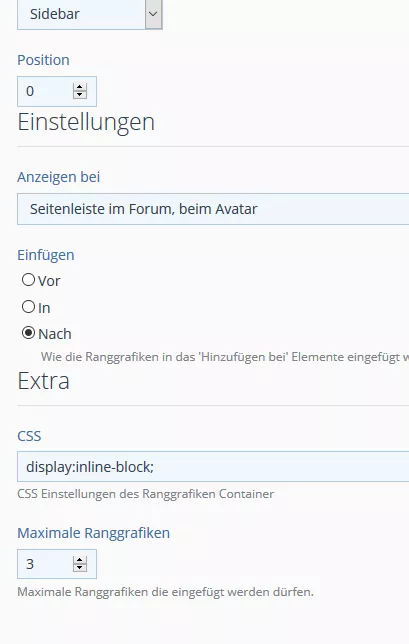Click the Position label
Viewport: 409px width, 644px height.
point(43,60)
